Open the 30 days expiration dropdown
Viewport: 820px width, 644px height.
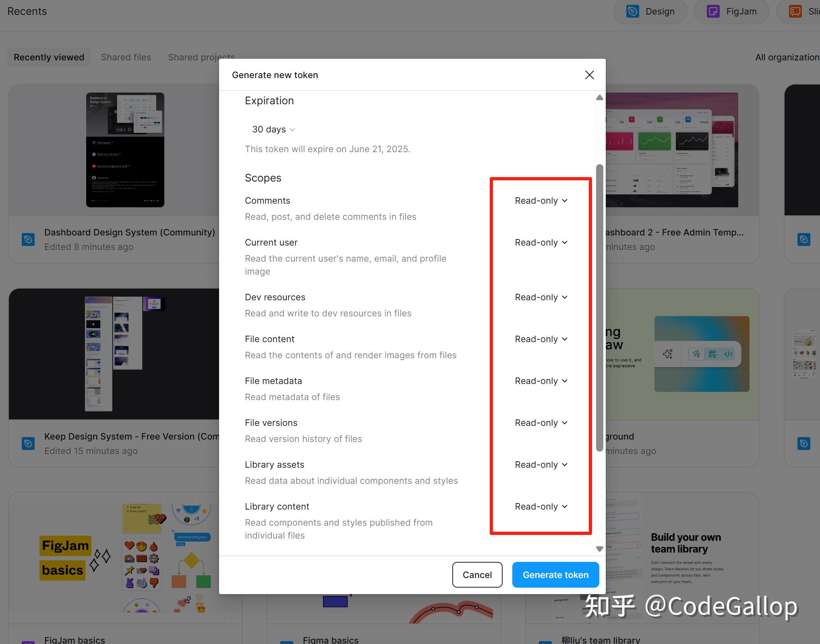(273, 130)
